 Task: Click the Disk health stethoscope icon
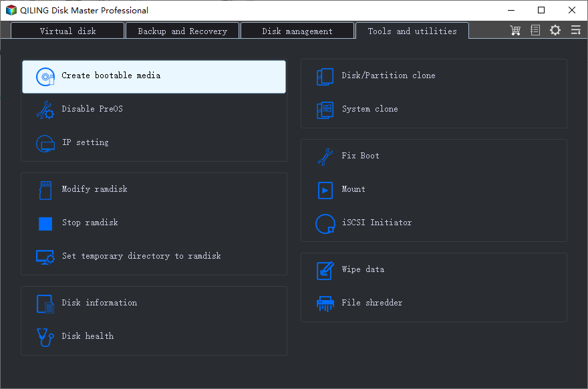pos(45,338)
